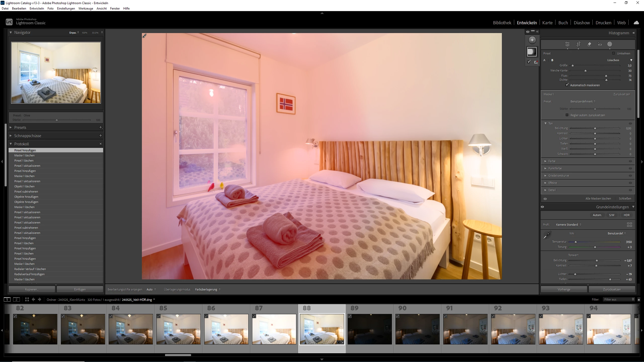
Task: Open the Werkzeuge menu
Action: [86, 8]
